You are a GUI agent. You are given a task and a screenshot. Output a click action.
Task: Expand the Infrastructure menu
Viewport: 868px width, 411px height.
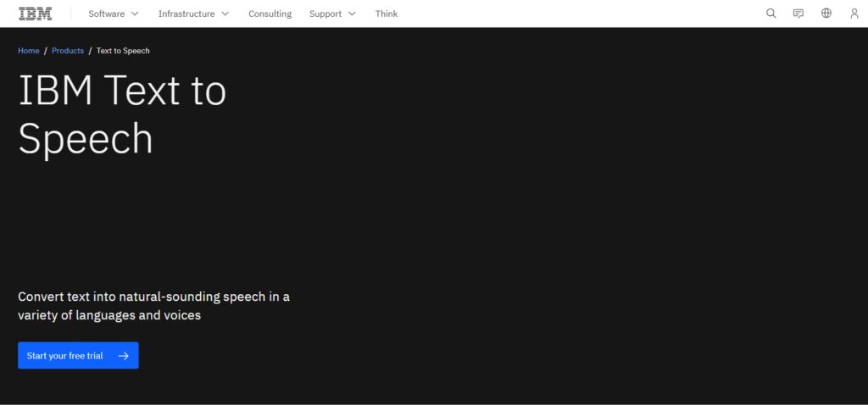pos(194,14)
